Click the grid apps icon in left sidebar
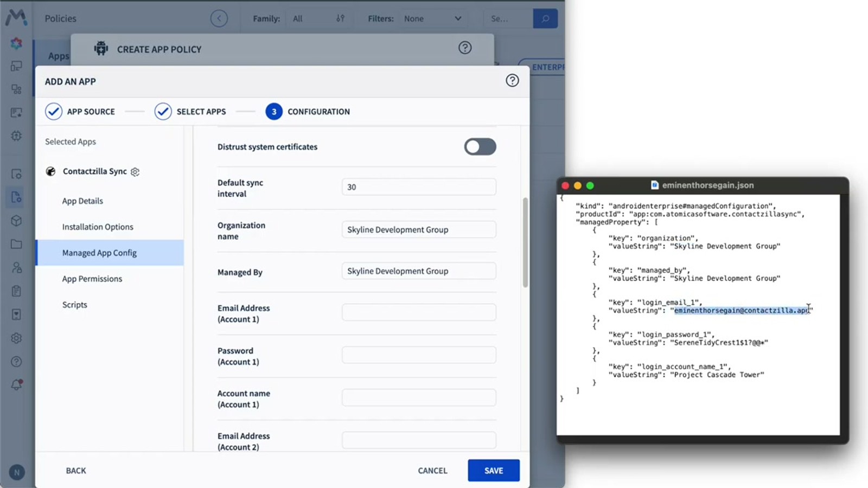Screen dimensions: 868x488 [16, 89]
